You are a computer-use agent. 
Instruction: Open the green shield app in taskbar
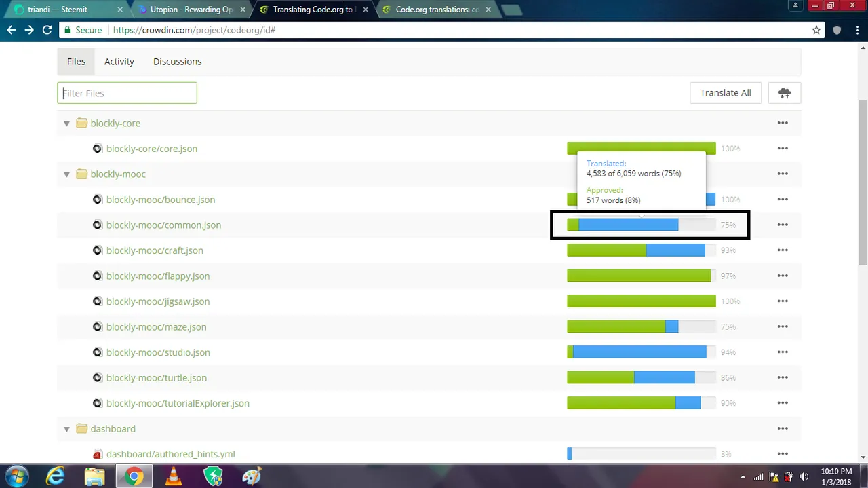pyautogui.click(x=213, y=476)
